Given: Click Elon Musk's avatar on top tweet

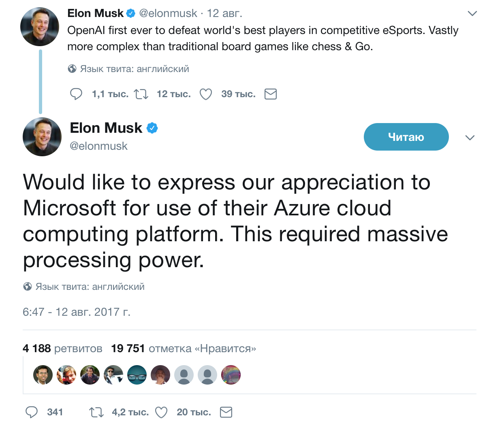Looking at the screenshot, I should point(40,27).
